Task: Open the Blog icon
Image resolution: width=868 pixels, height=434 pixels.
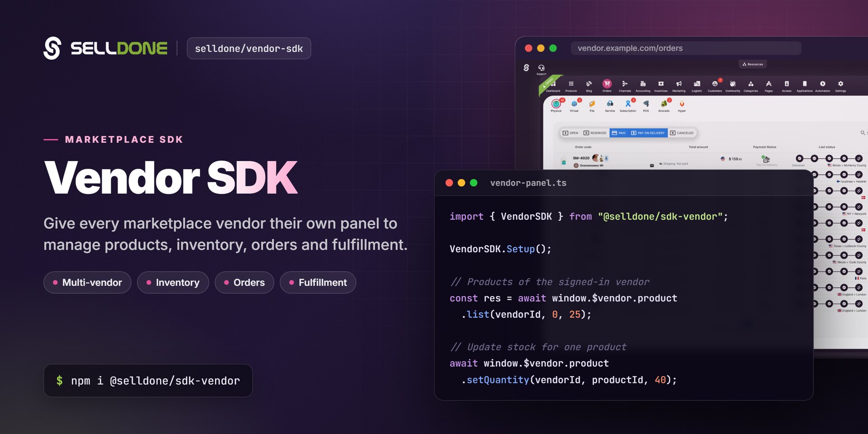Action: point(589,86)
